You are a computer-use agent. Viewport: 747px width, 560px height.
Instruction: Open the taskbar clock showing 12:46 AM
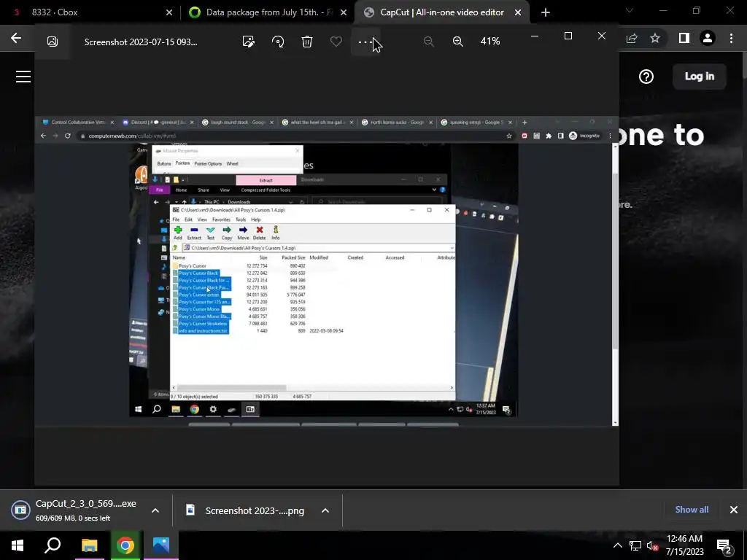click(x=684, y=545)
